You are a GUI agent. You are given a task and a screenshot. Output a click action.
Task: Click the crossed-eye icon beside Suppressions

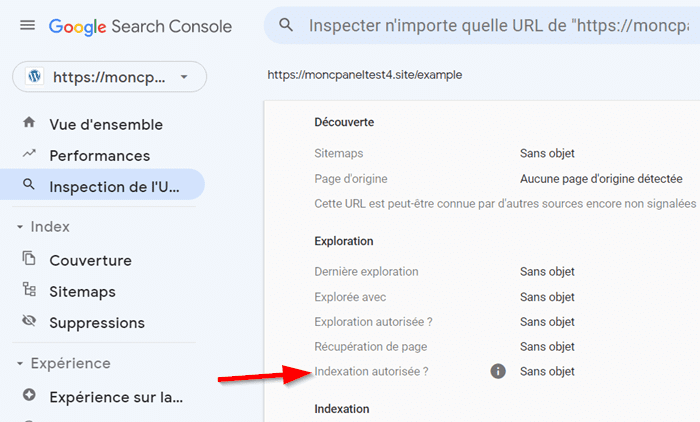click(x=29, y=321)
